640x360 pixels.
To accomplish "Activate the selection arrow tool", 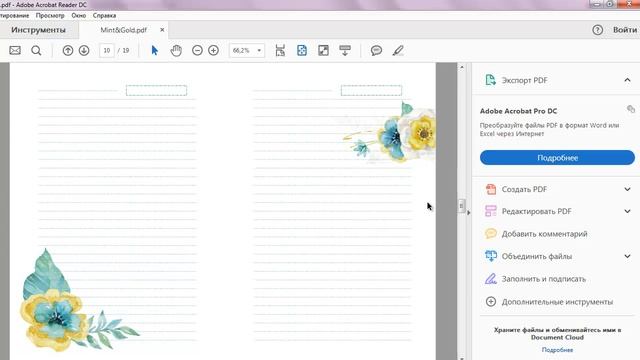I will point(154,50).
